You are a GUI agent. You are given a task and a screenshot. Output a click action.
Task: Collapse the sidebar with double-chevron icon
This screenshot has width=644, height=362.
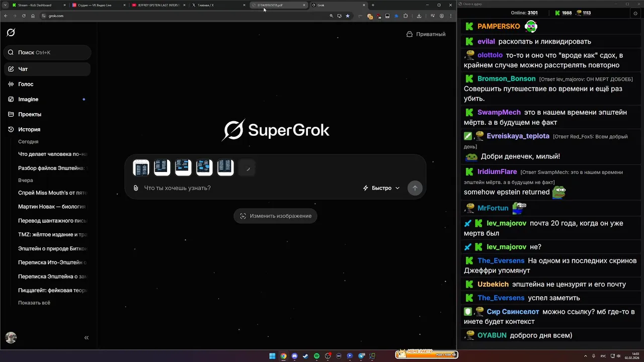click(87, 338)
